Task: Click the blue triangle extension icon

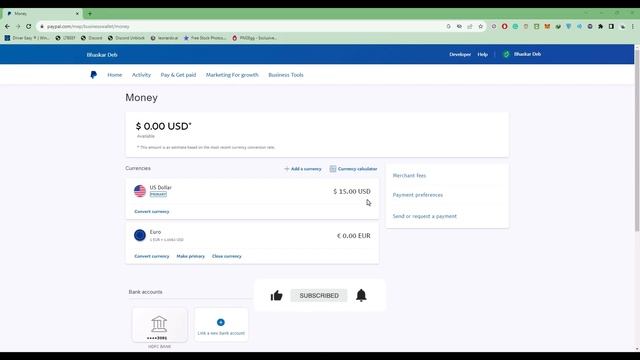Action: 569,26
